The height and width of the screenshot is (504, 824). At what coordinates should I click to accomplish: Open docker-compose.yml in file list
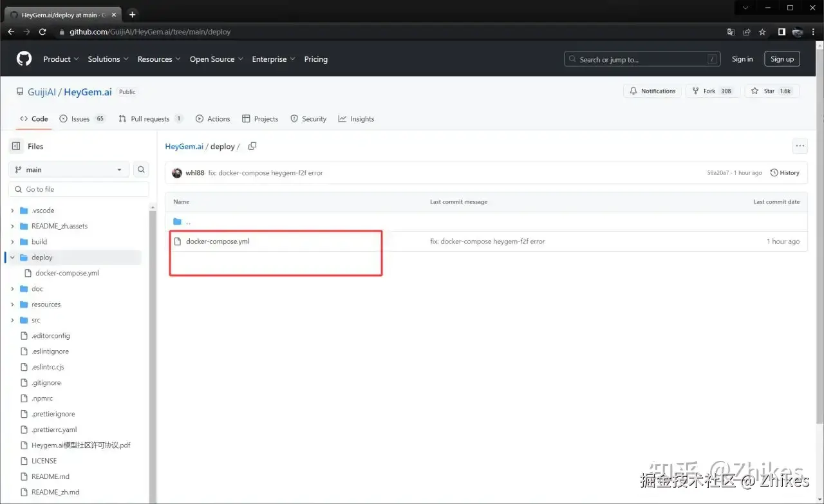(218, 241)
